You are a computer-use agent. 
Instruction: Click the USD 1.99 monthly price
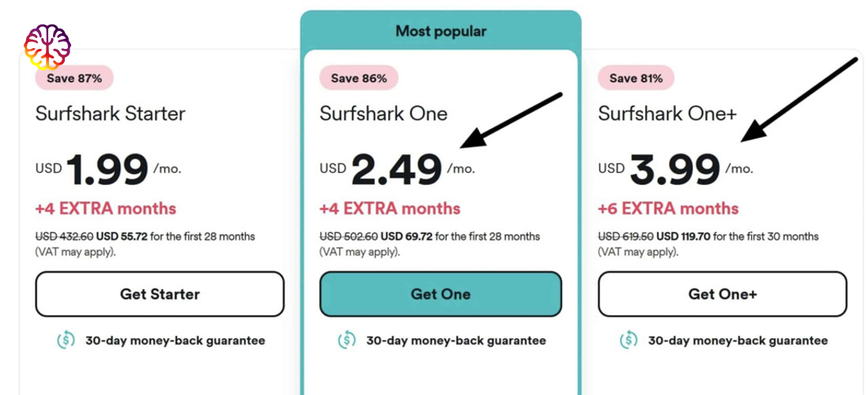(108, 169)
